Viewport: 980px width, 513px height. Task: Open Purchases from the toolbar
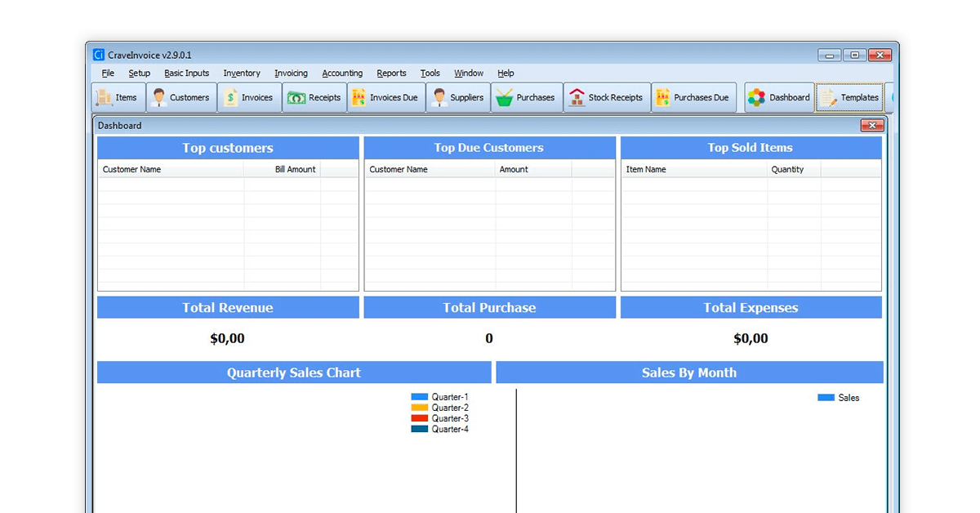527,97
